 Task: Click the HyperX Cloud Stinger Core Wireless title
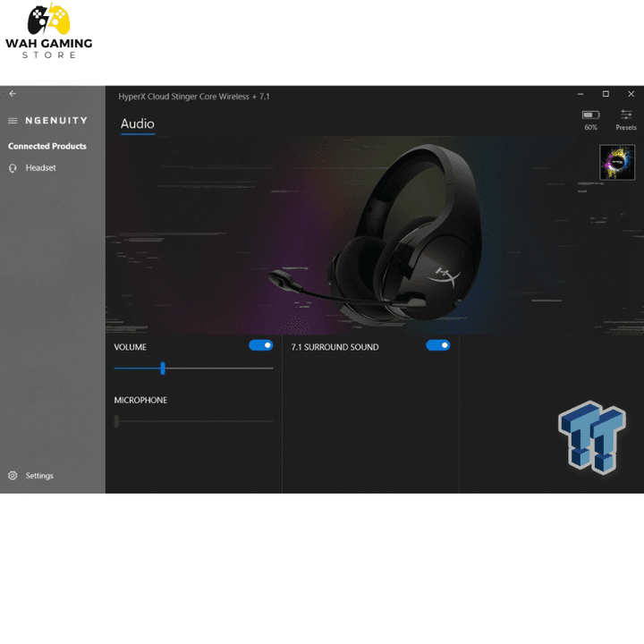[194, 97]
